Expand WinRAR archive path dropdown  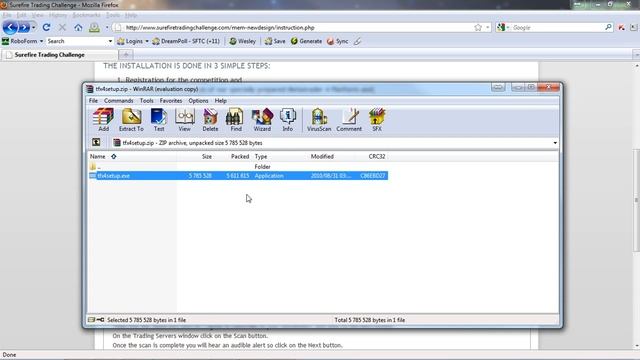(x=555, y=143)
